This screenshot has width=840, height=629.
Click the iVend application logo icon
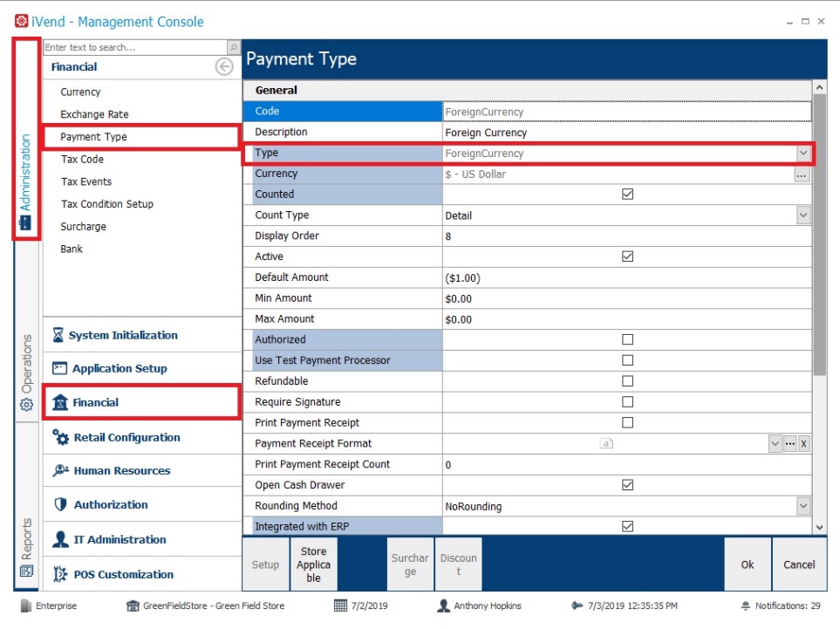coord(22,21)
